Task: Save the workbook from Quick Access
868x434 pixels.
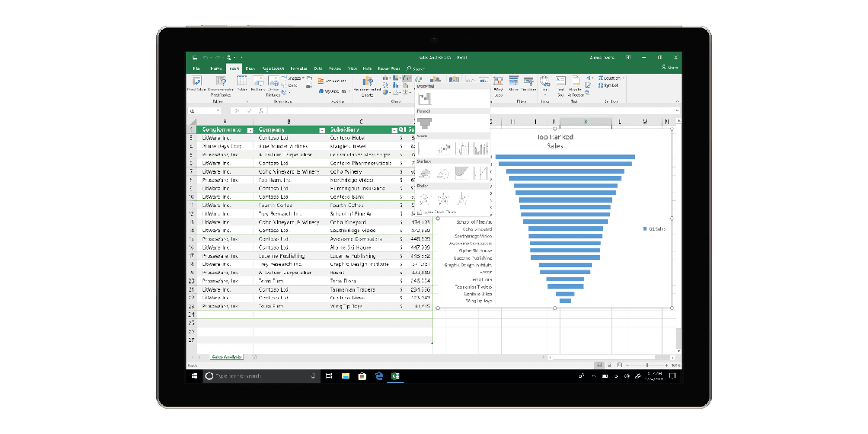Action: click(195, 57)
